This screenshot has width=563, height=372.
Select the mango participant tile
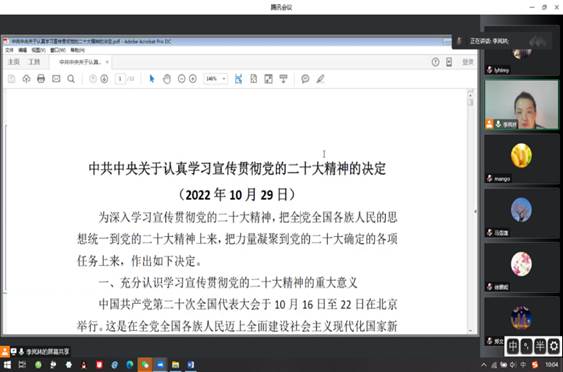(522, 159)
